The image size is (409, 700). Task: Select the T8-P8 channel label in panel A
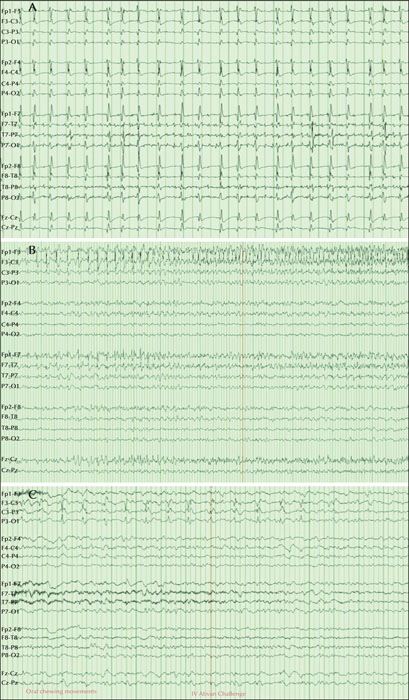(x=11, y=187)
